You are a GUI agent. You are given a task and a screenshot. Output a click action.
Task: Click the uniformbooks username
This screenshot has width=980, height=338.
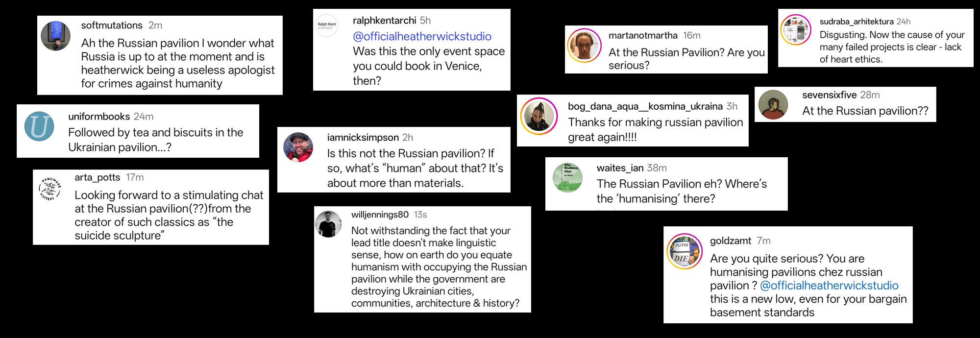click(99, 117)
